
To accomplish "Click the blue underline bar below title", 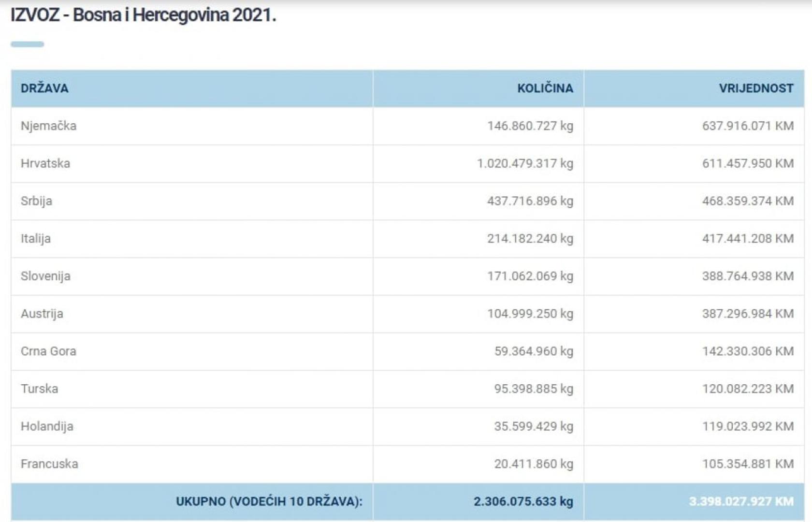I will [28, 44].
